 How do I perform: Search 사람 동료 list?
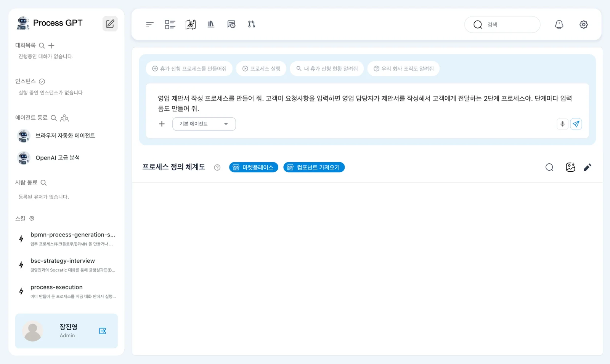click(43, 183)
